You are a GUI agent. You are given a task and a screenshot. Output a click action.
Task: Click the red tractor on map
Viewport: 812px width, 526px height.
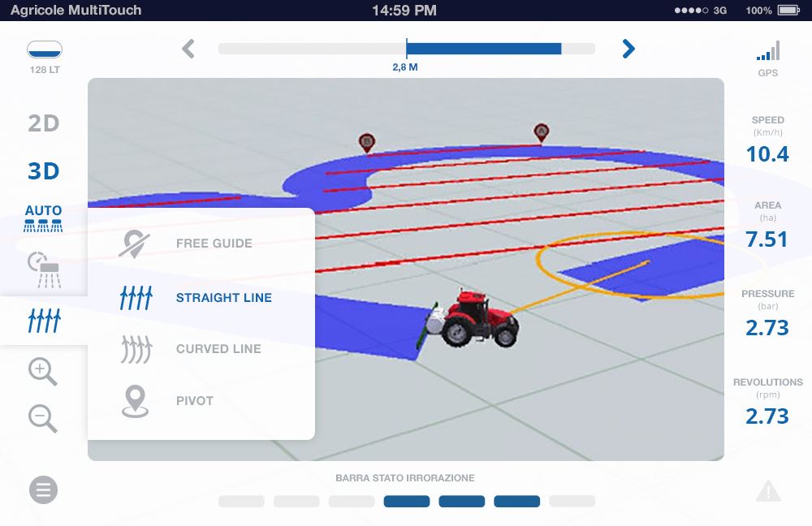477,317
